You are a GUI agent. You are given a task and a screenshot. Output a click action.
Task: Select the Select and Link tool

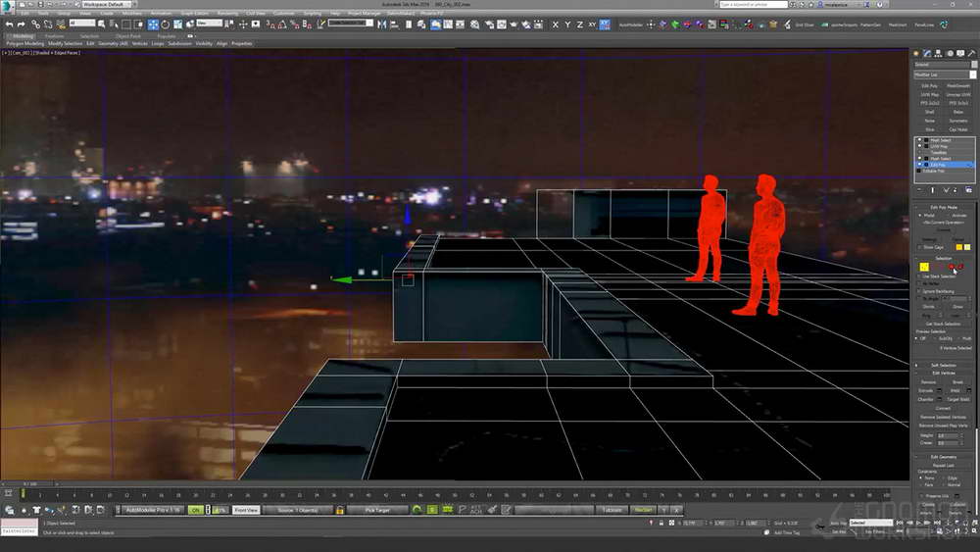pyautogui.click(x=35, y=25)
